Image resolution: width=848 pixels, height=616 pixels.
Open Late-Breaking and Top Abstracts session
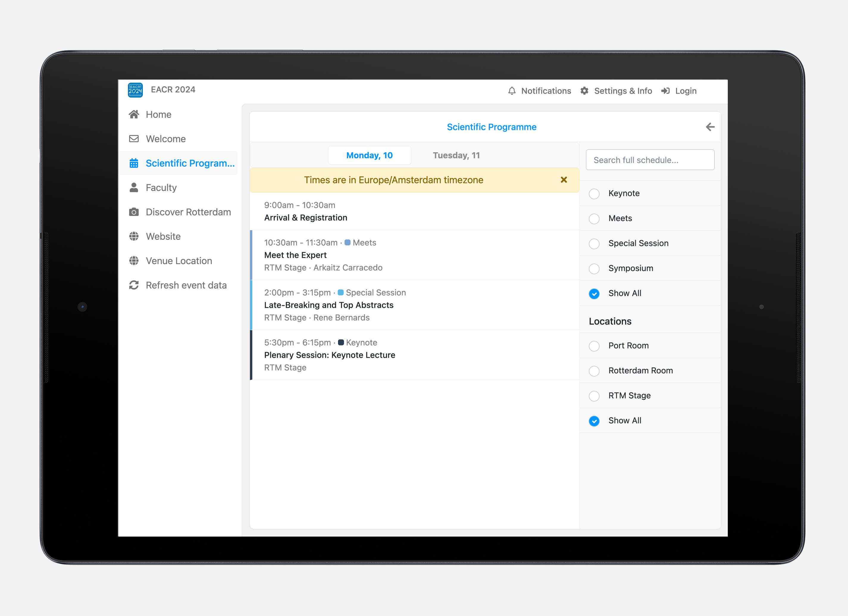415,305
